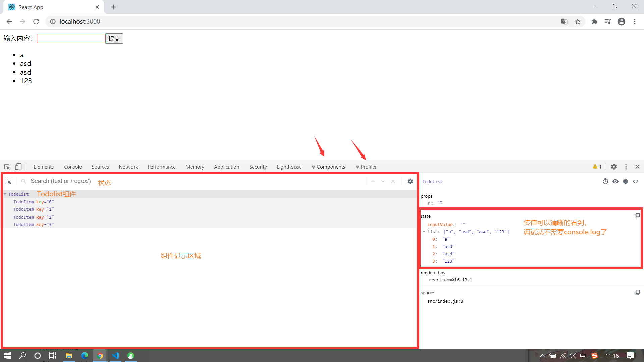Image resolution: width=644 pixels, height=362 pixels.
Task: Click the 提交 submit button
Action: (x=114, y=38)
